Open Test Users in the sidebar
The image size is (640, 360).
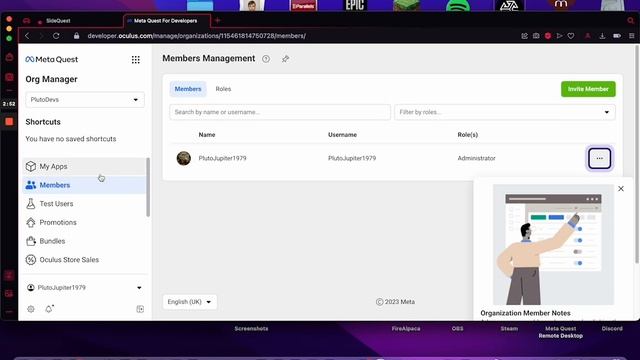pos(84,204)
